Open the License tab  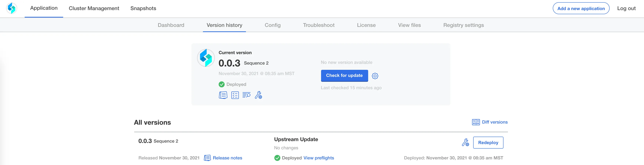(366, 25)
